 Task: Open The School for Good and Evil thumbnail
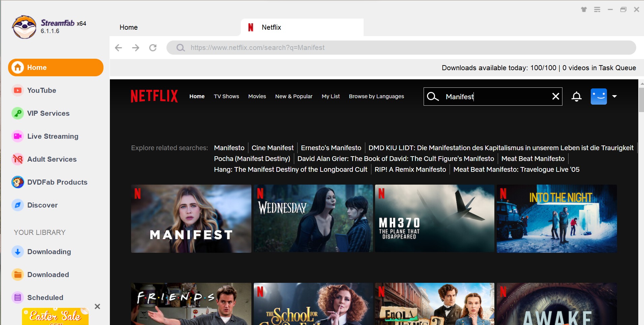313,304
